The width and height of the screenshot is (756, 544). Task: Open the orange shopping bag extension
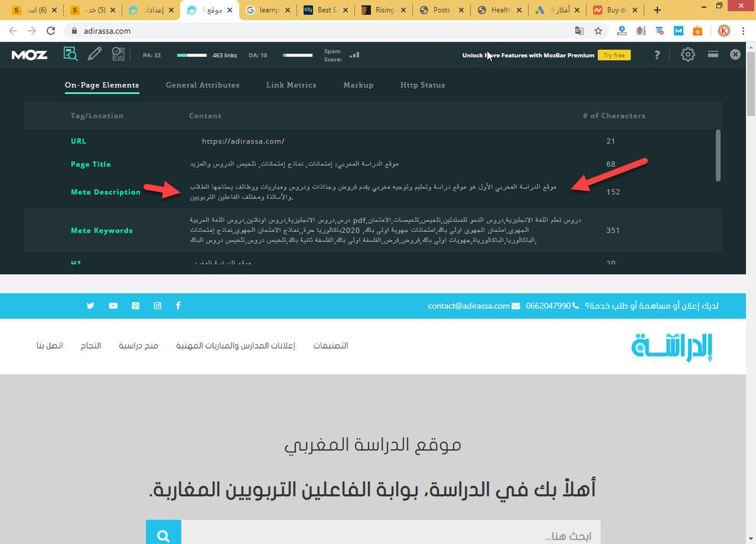point(697,30)
